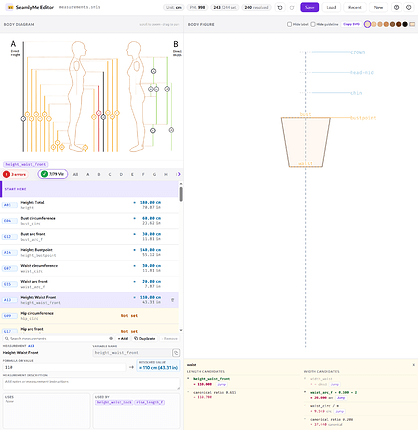Screen dimensions: 418x430
Task: Click the orange marker near the foot toe
Action: pyautogui.click(x=85, y=147)
